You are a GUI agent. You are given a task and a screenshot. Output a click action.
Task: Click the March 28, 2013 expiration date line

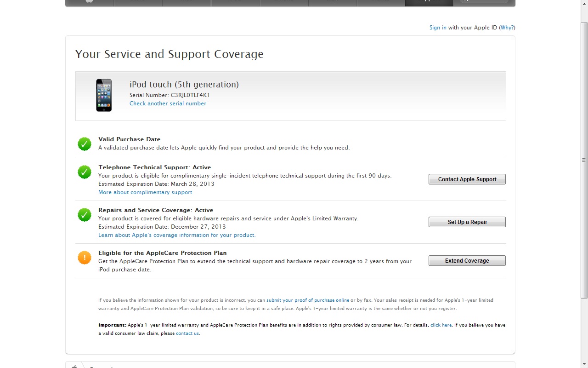[x=156, y=184]
